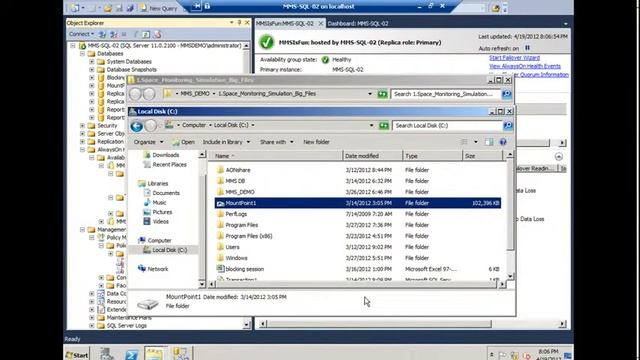Pause auto refresh on the dashboard

point(527,48)
